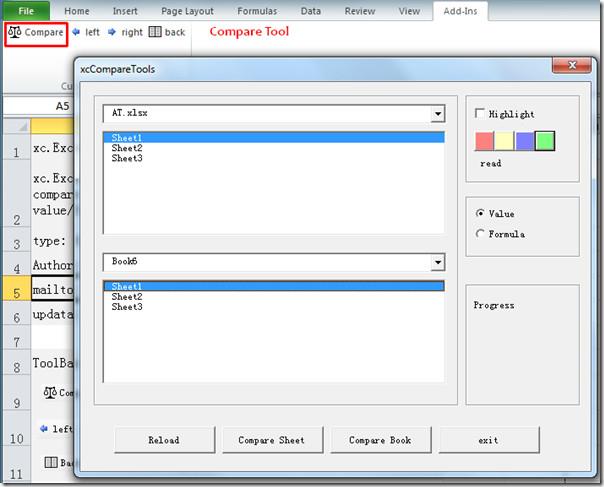Click the Add-Ins ribbon tab
This screenshot has width=604, height=487.
click(460, 11)
